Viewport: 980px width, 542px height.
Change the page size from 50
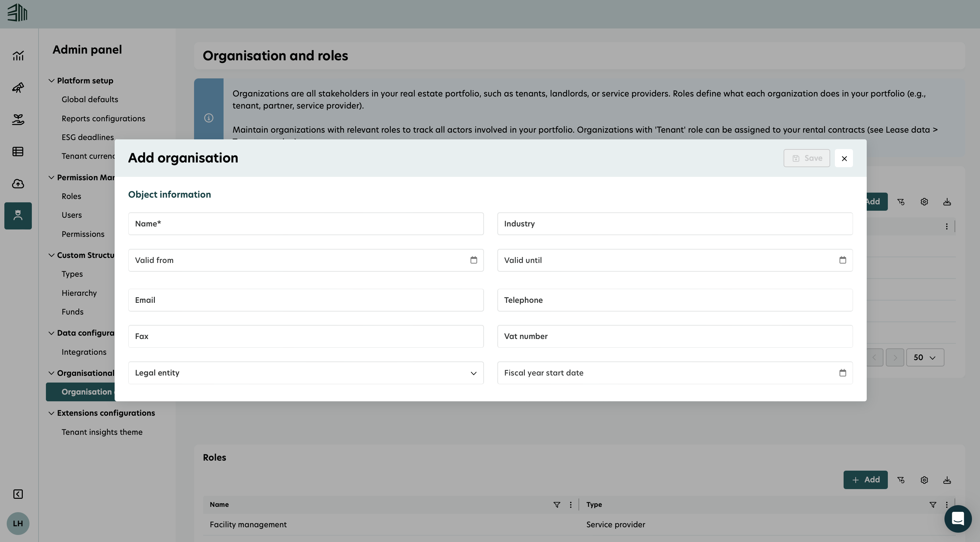(x=925, y=357)
